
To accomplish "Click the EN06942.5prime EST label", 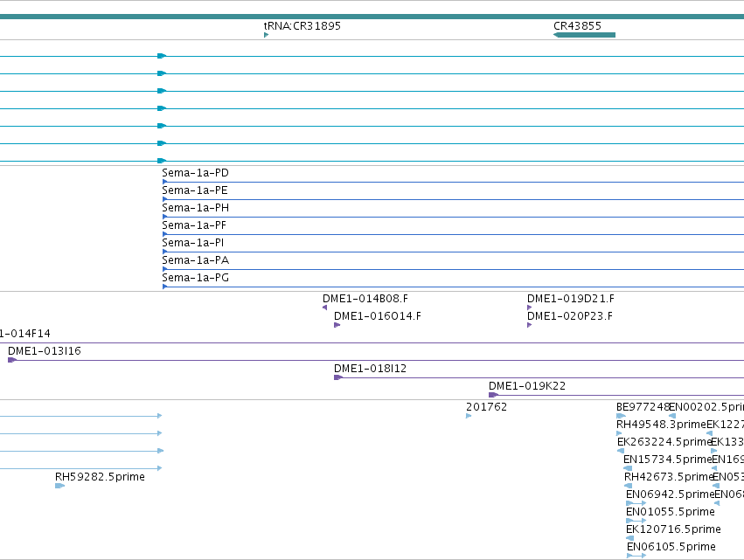I will point(670,494).
